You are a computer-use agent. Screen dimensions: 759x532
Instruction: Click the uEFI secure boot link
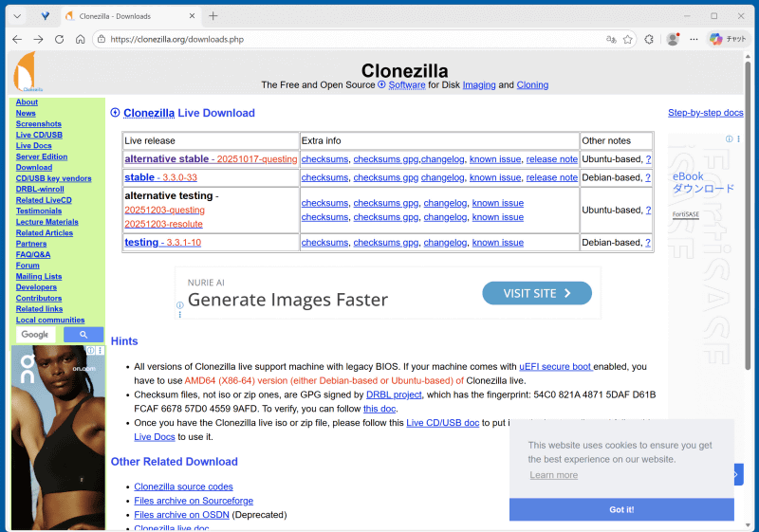pyautogui.click(x=556, y=367)
